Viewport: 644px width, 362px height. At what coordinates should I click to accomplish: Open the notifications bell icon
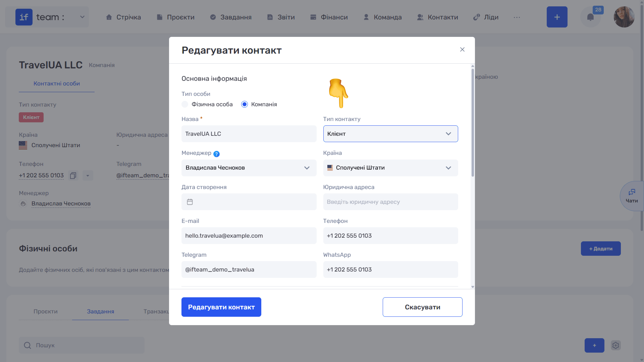[x=590, y=17]
